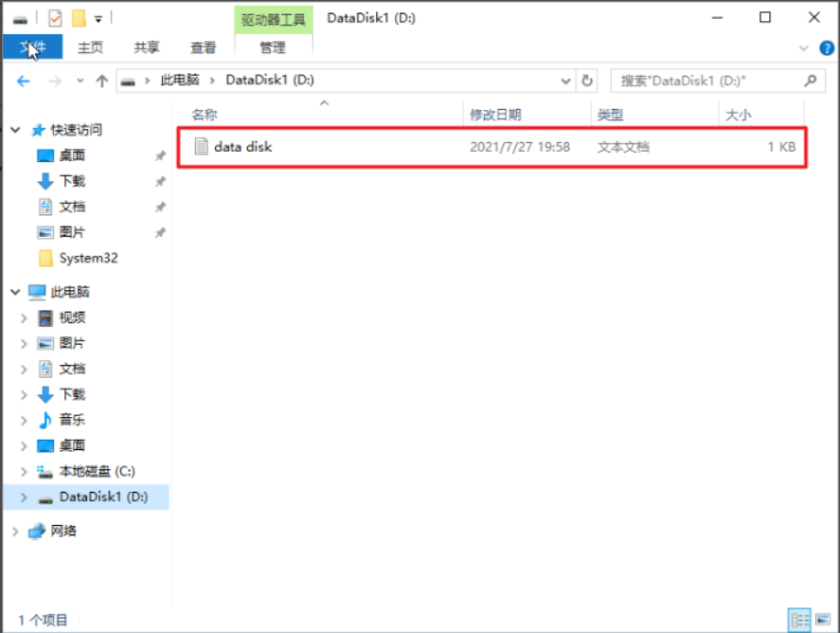The width and height of the screenshot is (840, 633).
Task: Go up one folder level
Action: click(x=101, y=81)
